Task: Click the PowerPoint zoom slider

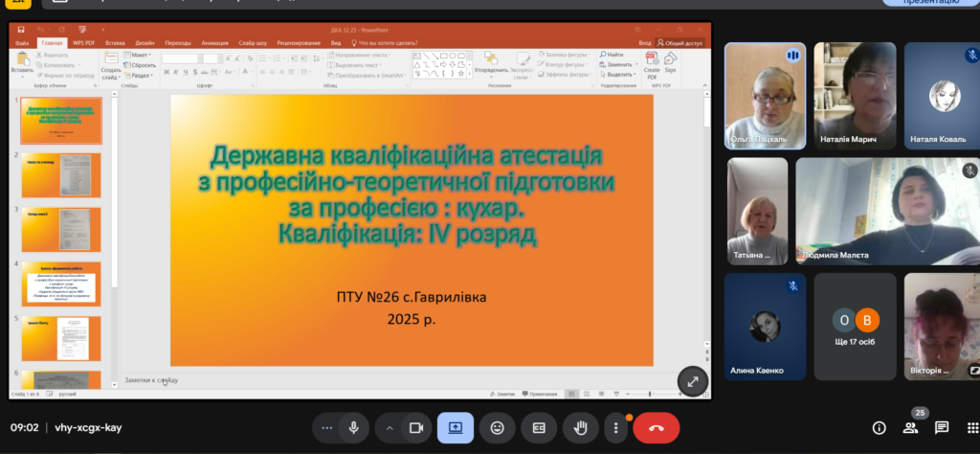Action: (x=651, y=394)
